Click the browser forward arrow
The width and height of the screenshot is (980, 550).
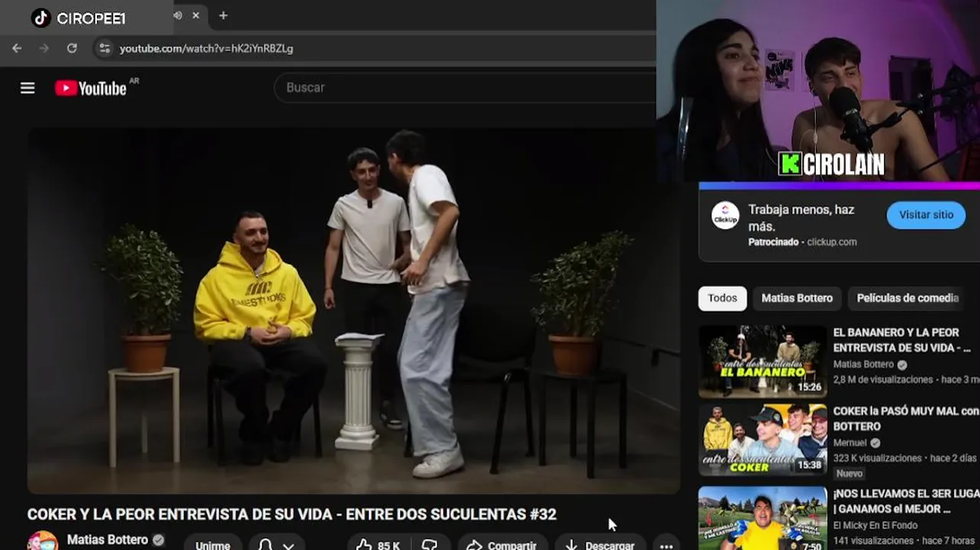click(44, 48)
